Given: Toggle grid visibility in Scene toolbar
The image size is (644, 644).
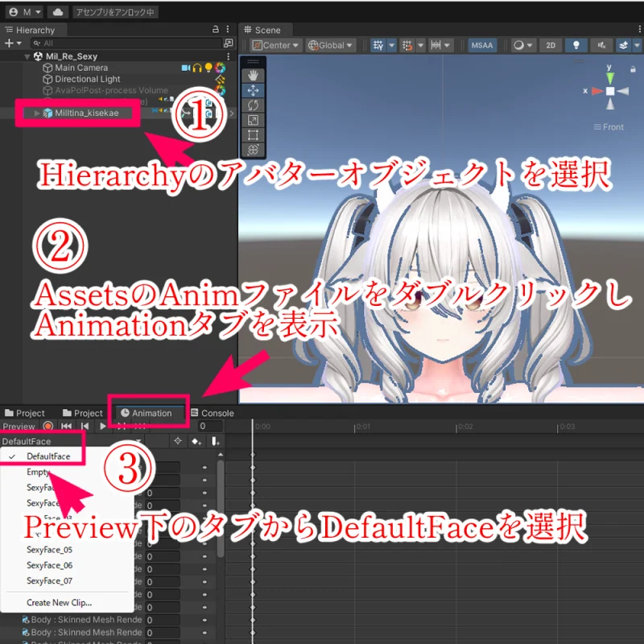Looking at the screenshot, I should [x=378, y=45].
